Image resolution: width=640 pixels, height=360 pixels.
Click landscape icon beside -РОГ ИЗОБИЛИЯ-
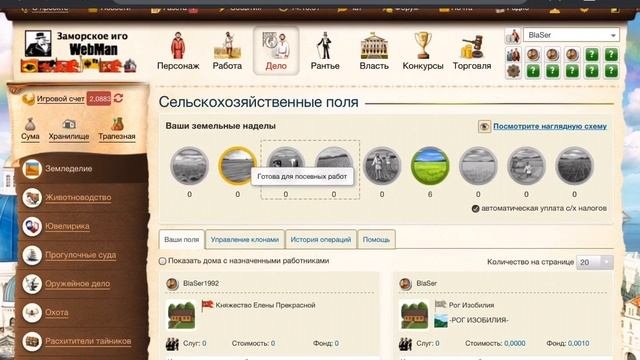pyautogui.click(x=441, y=320)
